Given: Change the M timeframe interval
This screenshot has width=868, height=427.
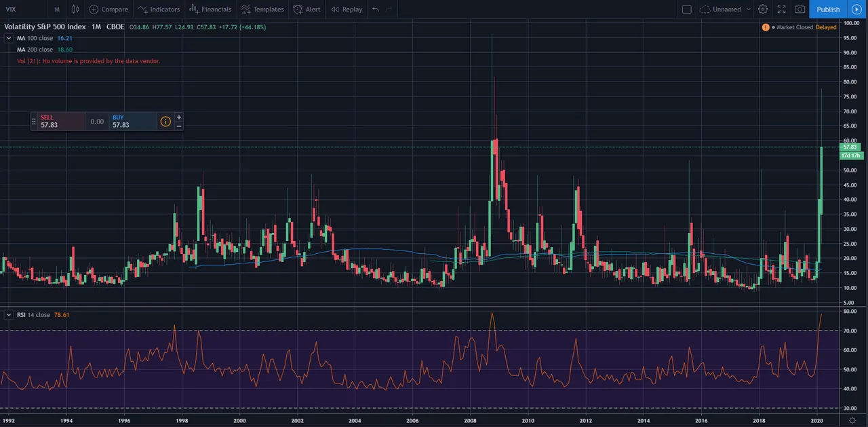Looking at the screenshot, I should pos(57,10).
